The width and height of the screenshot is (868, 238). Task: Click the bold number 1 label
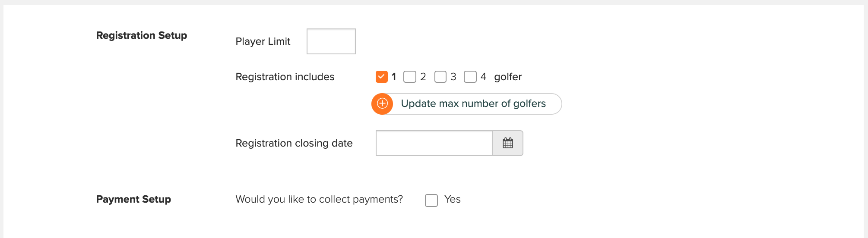(394, 77)
